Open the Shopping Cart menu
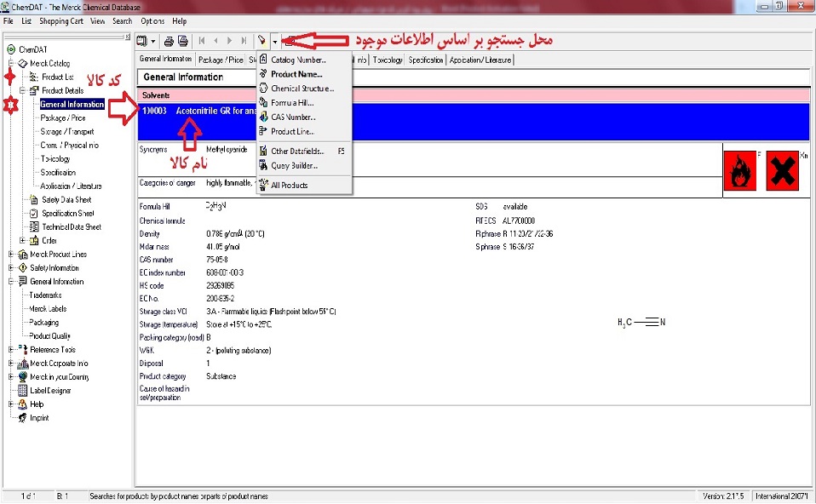This screenshot has width=816, height=504. tap(60, 21)
